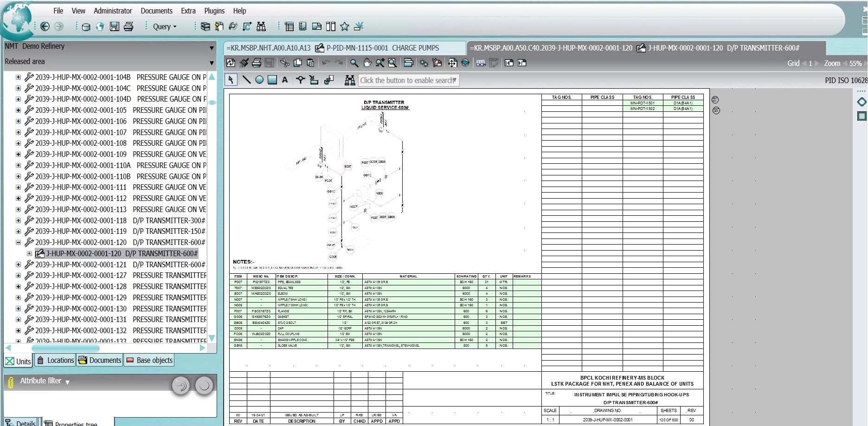Click the zoom decrease arrow near 55%
The height and width of the screenshot is (426, 868).
[x=845, y=64]
